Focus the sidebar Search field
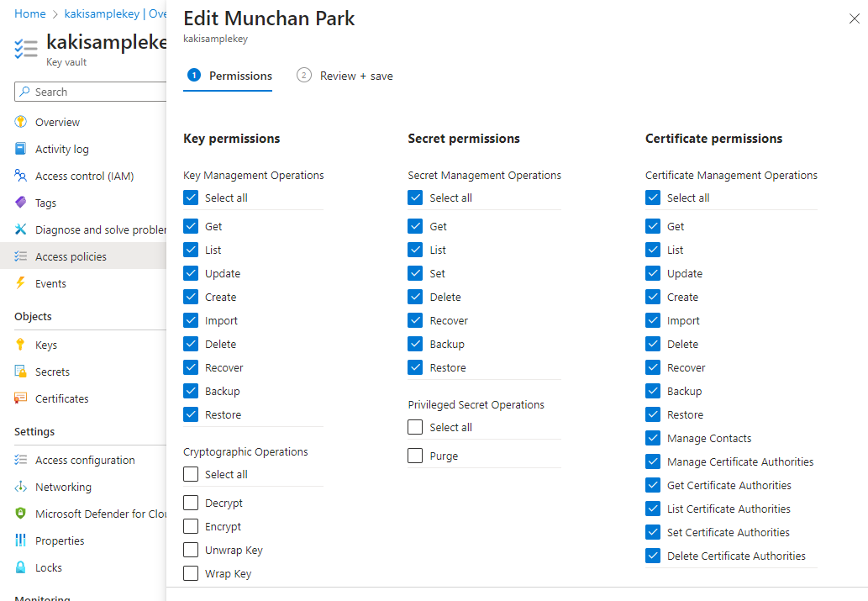This screenshot has height=601, width=868. pos(90,92)
